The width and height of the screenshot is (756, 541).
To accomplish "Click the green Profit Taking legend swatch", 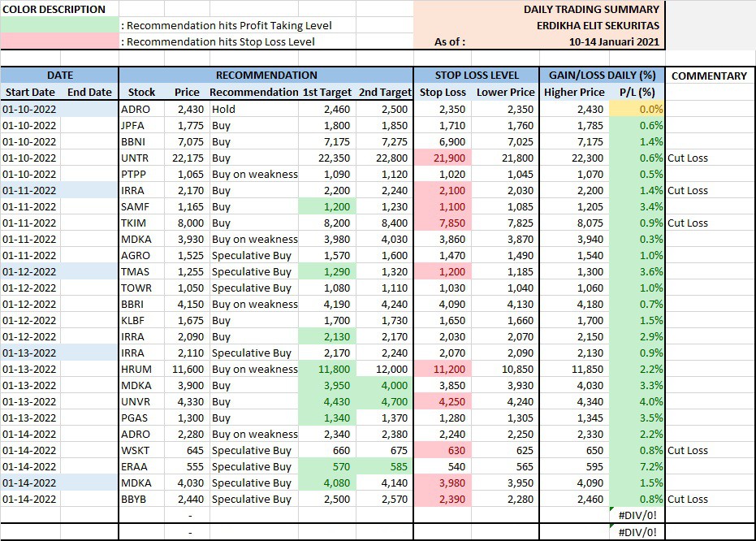I will [59, 25].
